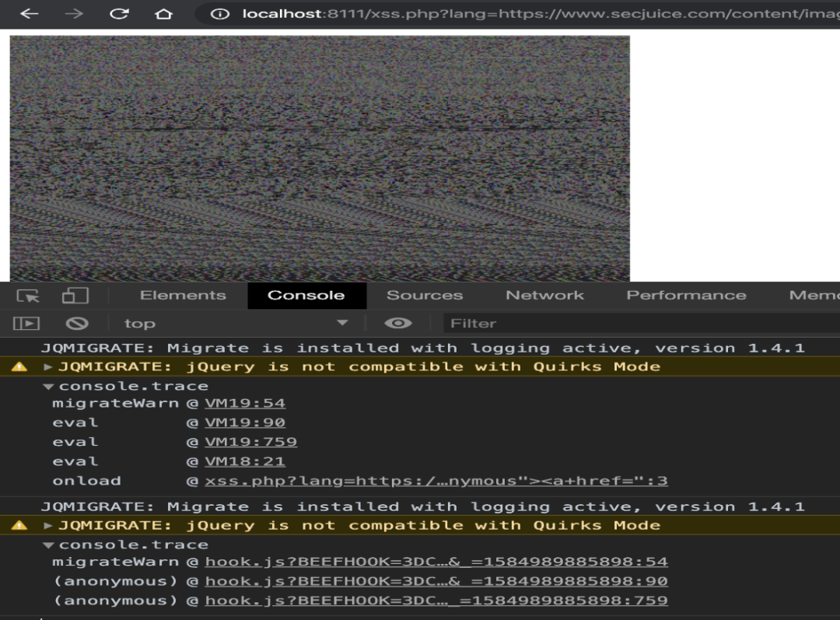Go back to the previous page
Image resolution: width=840 pixels, height=620 pixels.
(30, 13)
